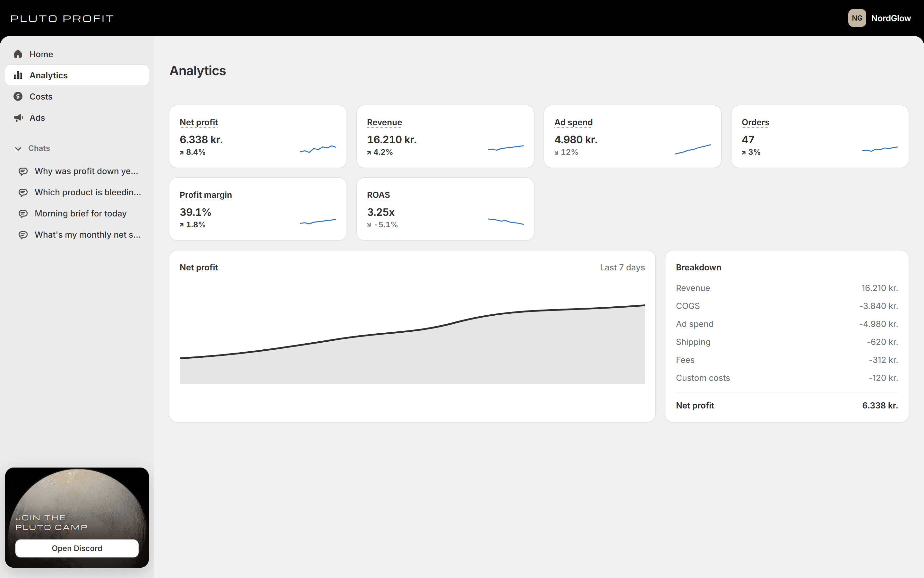924x578 pixels.
Task: Click the Revenue card title
Action: pos(384,122)
